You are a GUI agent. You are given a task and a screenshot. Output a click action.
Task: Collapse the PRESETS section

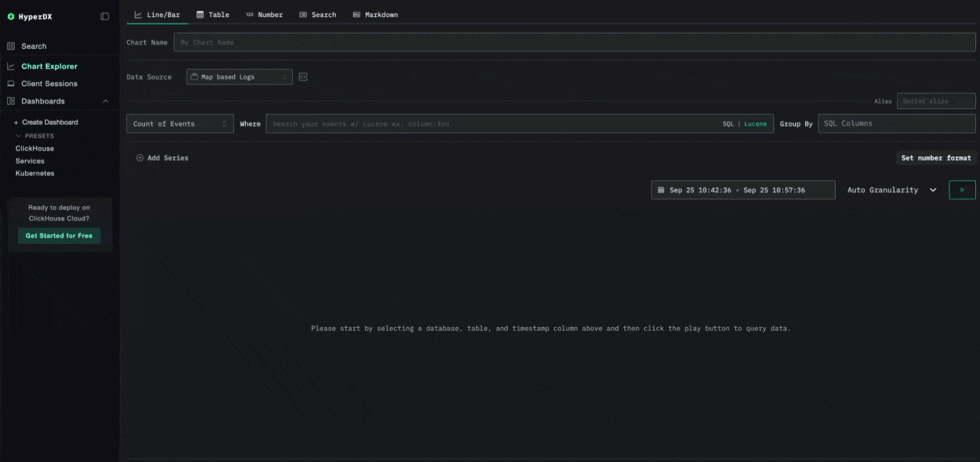click(19, 136)
